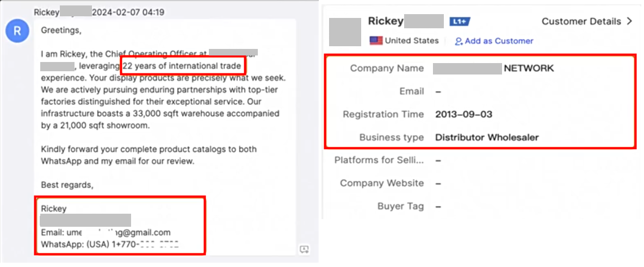644x267 pixels.
Task: Click the Platforms for Selling field label
Action: point(379,160)
